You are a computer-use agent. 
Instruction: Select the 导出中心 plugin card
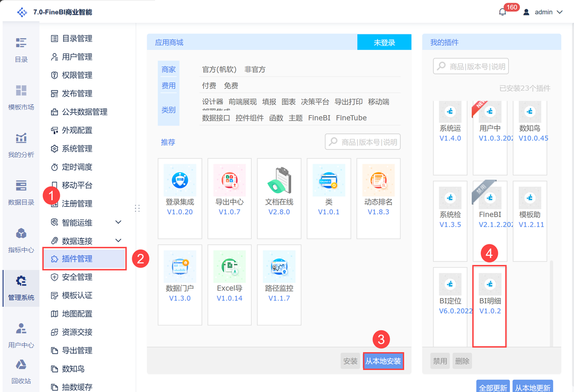(230, 199)
